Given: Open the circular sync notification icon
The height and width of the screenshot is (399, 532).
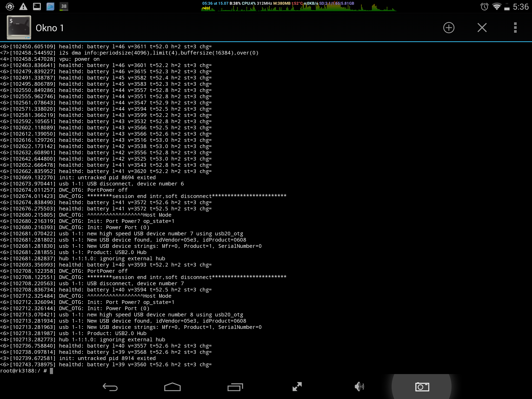Looking at the screenshot, I should click(x=10, y=6).
